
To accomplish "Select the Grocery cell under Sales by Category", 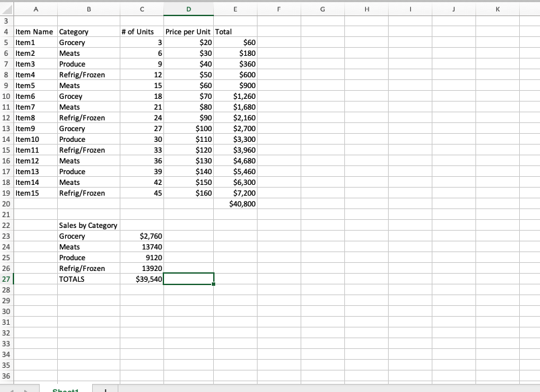I will point(88,236).
